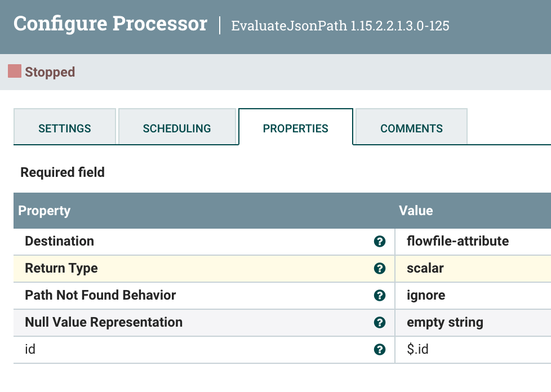Edit the $.id JsonPath value
The image size is (551, 392).
(x=473, y=350)
